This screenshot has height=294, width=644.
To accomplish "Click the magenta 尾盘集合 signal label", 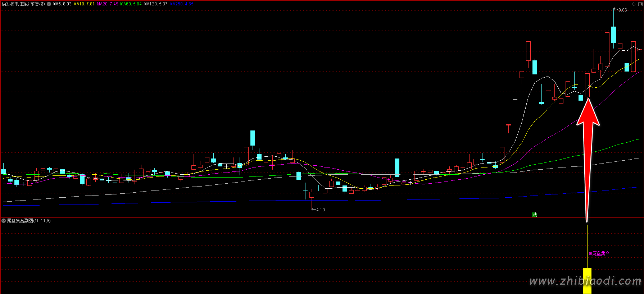I will tap(599, 254).
